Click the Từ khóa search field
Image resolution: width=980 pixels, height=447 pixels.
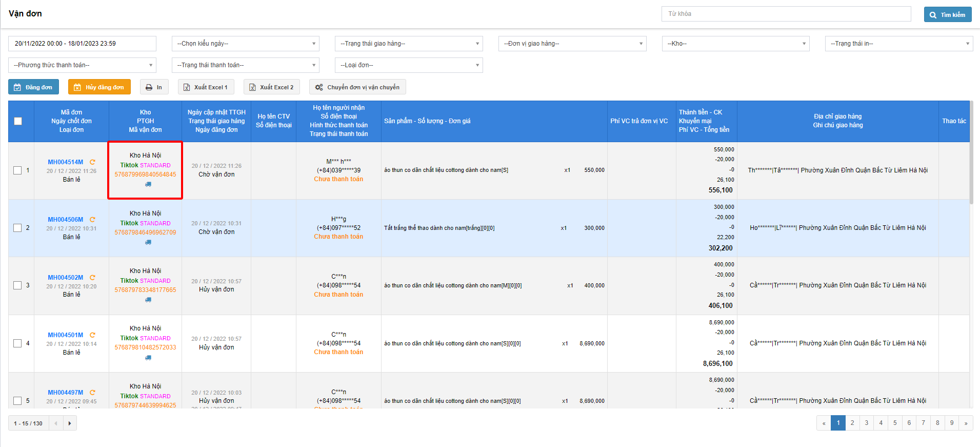[786, 14]
